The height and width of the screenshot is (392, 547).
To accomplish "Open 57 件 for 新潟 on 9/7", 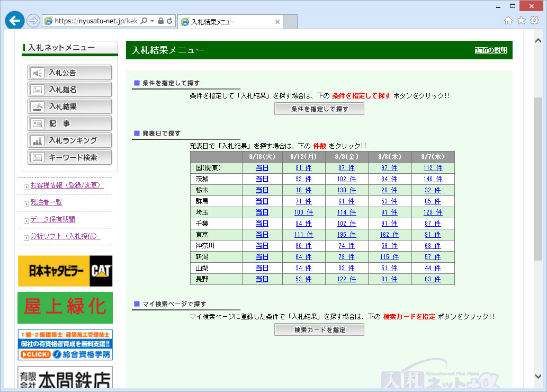I will click(x=433, y=257).
